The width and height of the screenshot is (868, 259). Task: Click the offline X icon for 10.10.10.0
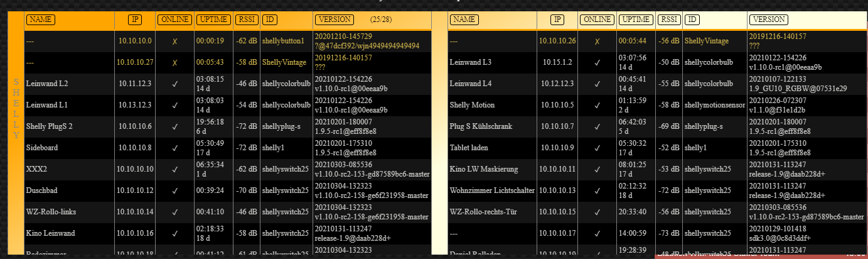[x=174, y=41]
